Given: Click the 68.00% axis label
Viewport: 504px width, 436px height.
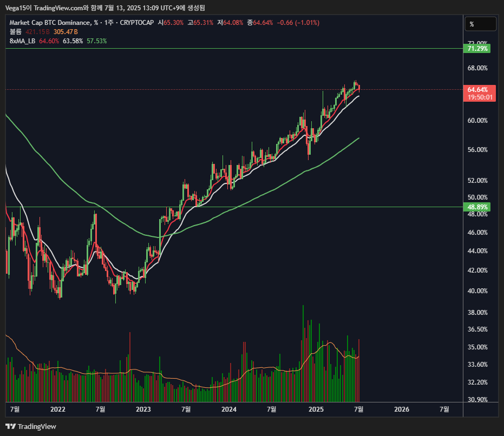Looking at the screenshot, I should (x=477, y=68).
